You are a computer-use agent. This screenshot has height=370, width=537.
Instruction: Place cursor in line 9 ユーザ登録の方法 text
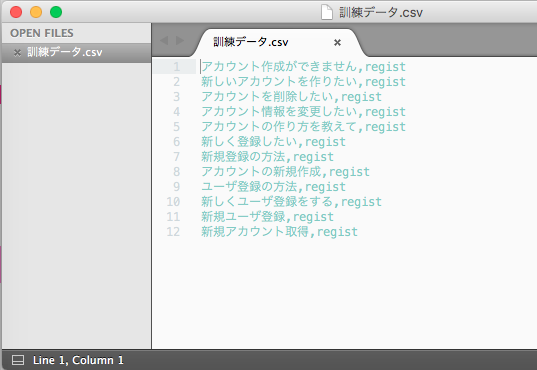[249, 187]
